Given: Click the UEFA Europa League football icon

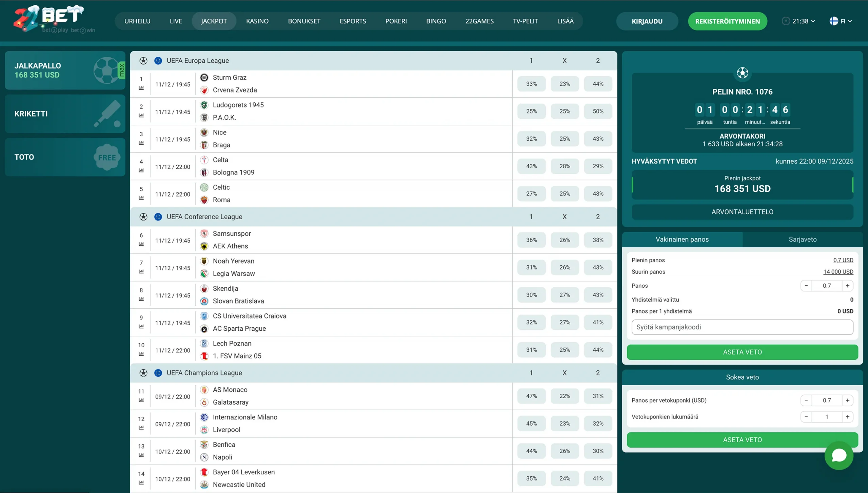Looking at the screenshot, I should [144, 60].
